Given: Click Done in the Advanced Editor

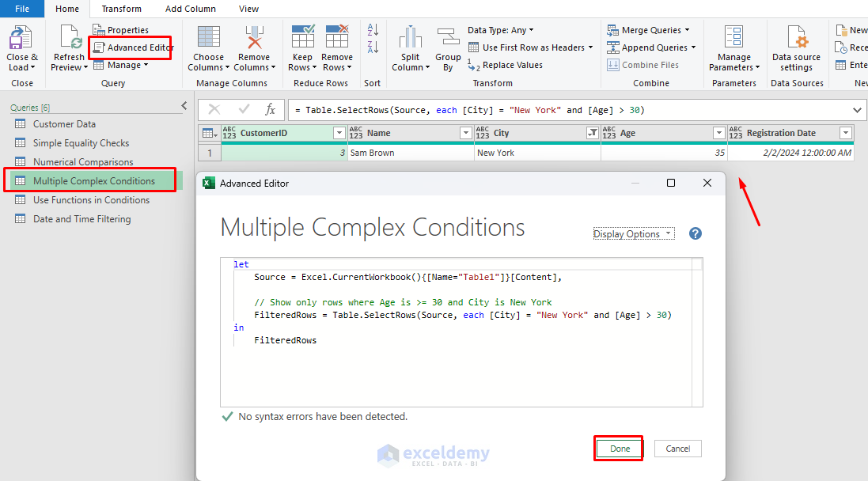Looking at the screenshot, I should point(620,449).
